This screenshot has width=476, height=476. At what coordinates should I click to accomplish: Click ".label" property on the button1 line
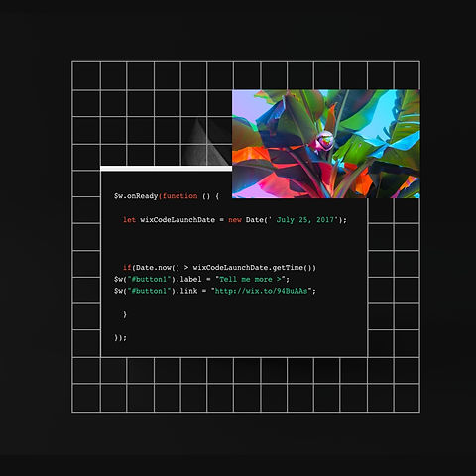pos(188,279)
